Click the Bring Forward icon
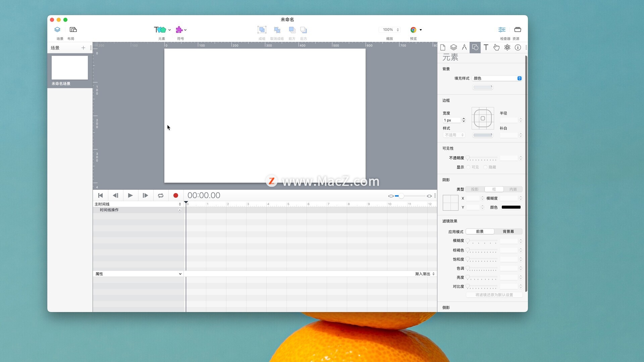The height and width of the screenshot is (362, 644). tap(292, 30)
